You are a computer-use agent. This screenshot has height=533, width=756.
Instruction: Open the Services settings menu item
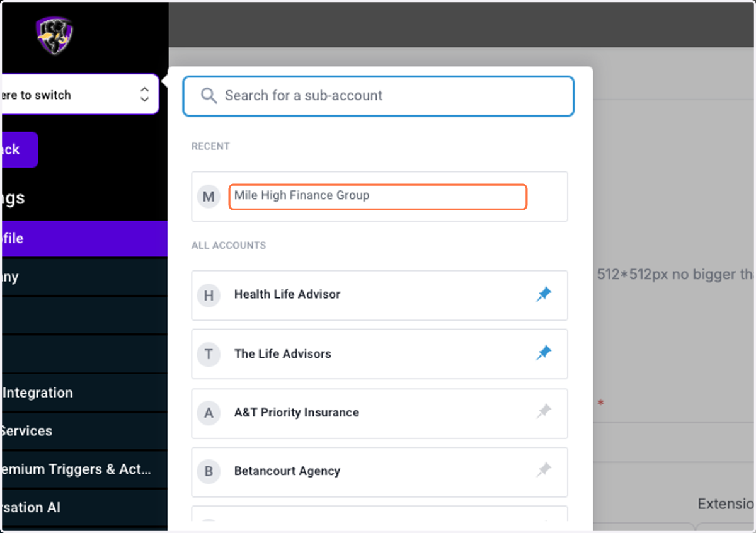tap(84, 431)
